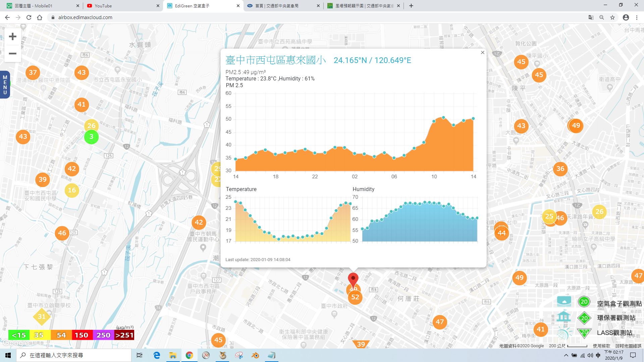Open the blue MENU side panel
Screen dimensions: 644x362
[x=5, y=85]
